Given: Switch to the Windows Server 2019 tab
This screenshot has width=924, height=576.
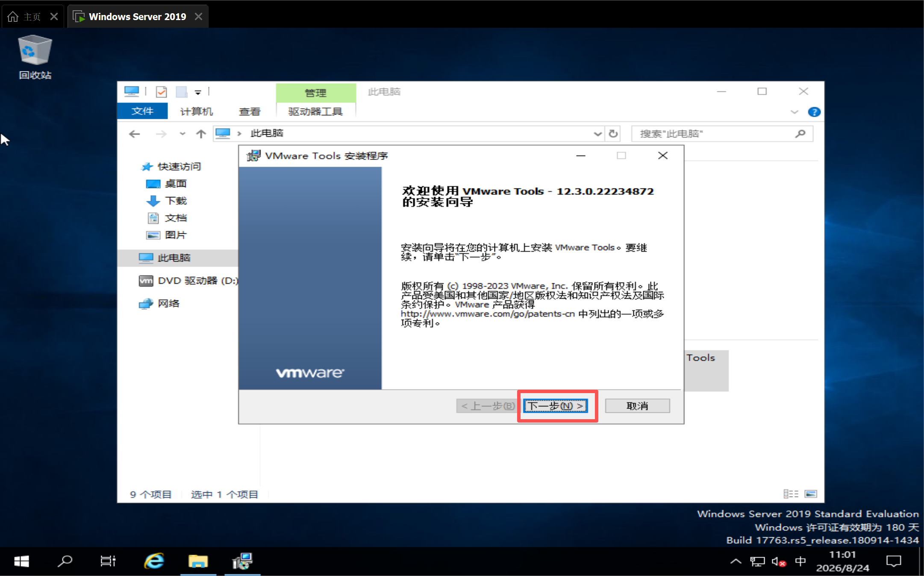Looking at the screenshot, I should tap(138, 17).
